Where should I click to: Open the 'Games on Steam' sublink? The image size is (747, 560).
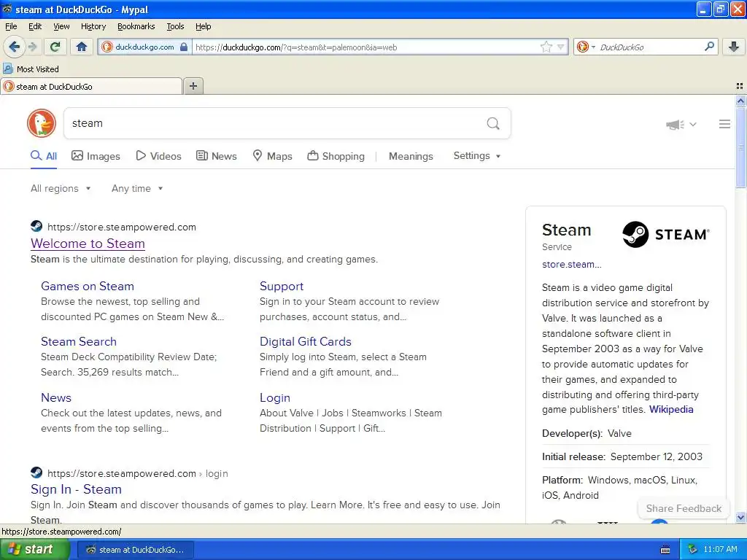[x=88, y=286]
